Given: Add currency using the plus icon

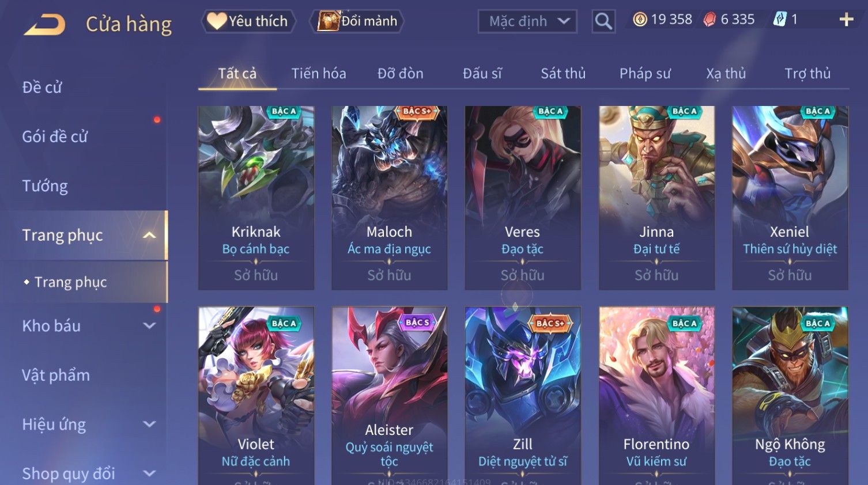Looking at the screenshot, I should click(x=846, y=20).
